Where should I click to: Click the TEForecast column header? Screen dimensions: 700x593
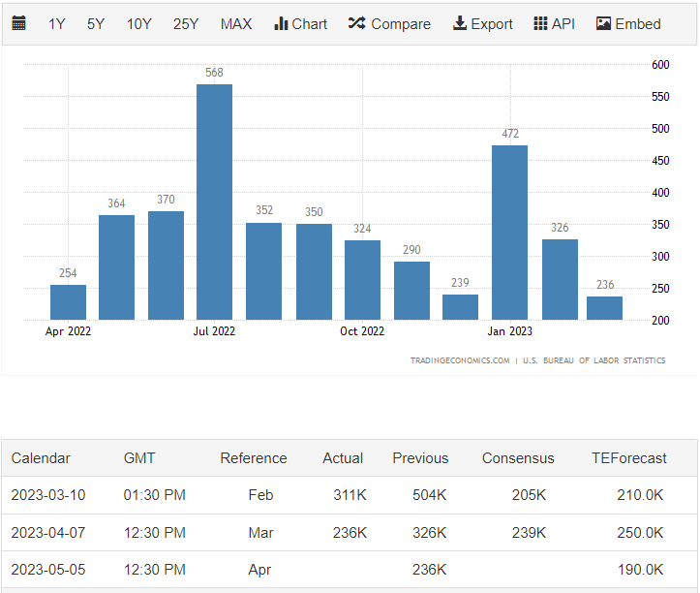coord(628,458)
